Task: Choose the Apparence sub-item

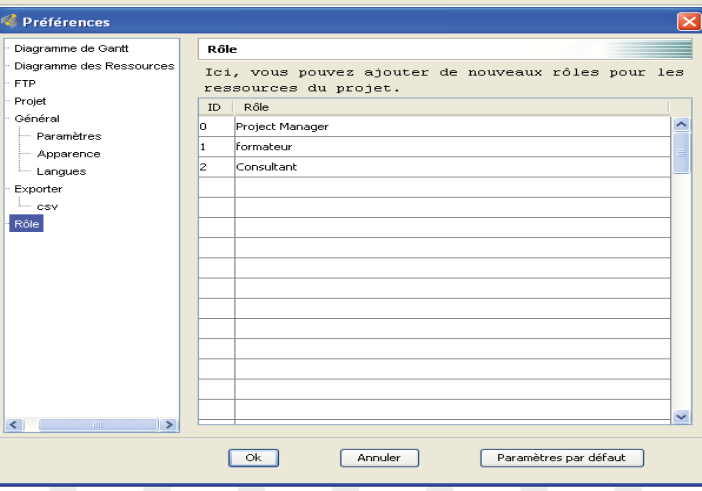Action: [68, 154]
